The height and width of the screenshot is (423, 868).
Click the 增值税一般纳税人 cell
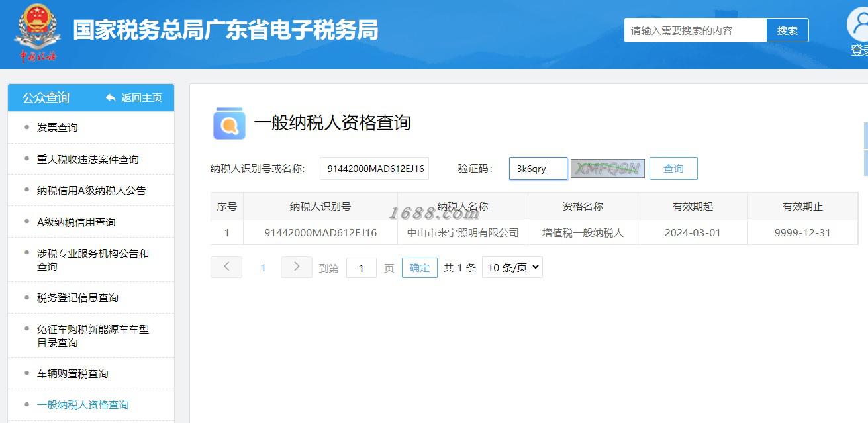pos(583,233)
